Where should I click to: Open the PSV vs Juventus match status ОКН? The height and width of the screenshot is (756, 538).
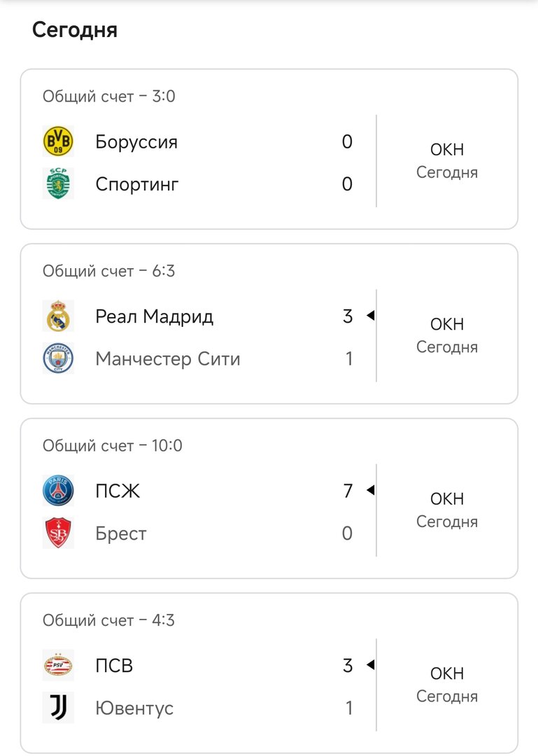point(447,674)
